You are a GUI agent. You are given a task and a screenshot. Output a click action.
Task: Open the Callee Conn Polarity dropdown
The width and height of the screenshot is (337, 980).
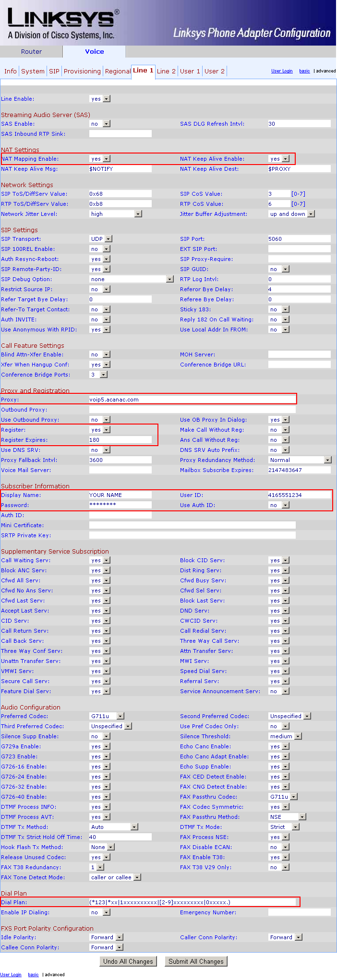coord(106,947)
